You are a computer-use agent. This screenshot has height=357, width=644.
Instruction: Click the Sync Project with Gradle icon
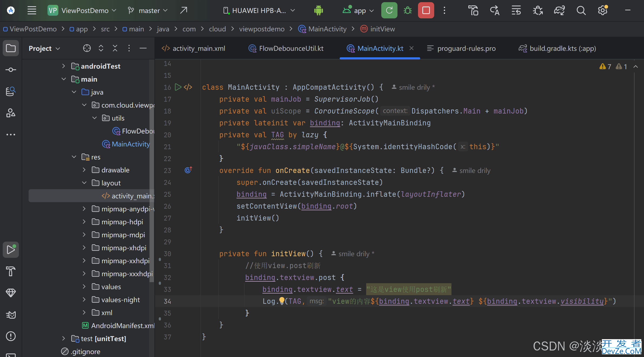tap(559, 11)
